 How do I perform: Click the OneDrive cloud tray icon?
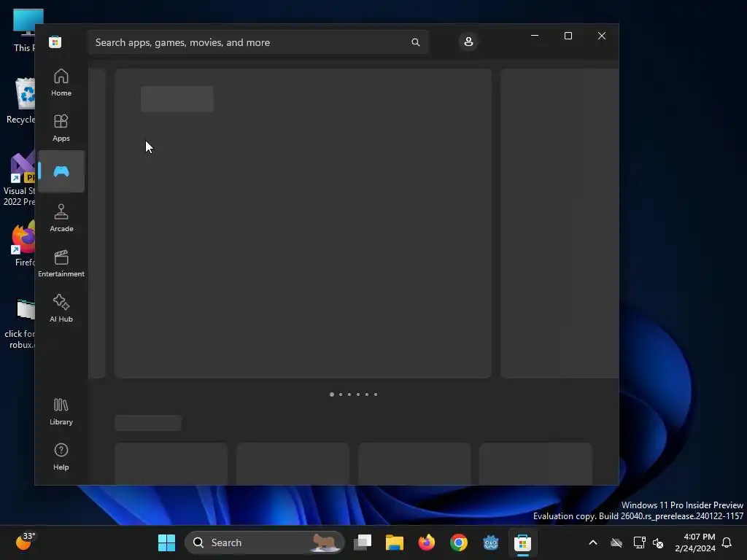pyautogui.click(x=616, y=542)
